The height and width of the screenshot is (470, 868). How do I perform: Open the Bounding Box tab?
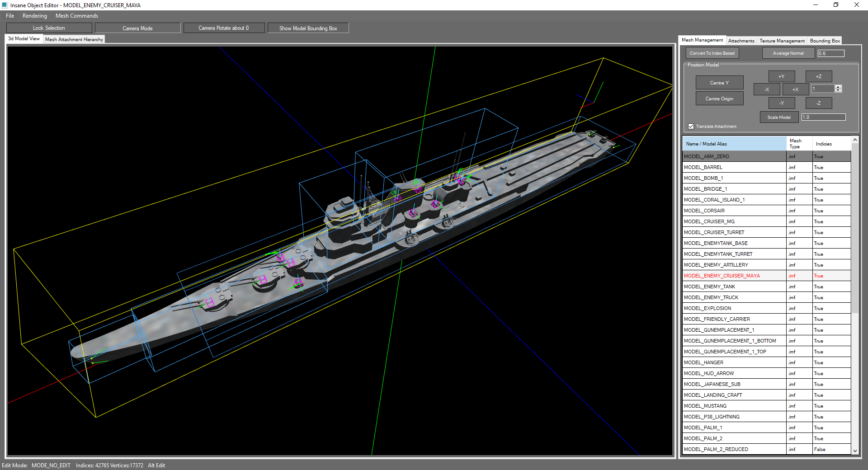[825, 41]
